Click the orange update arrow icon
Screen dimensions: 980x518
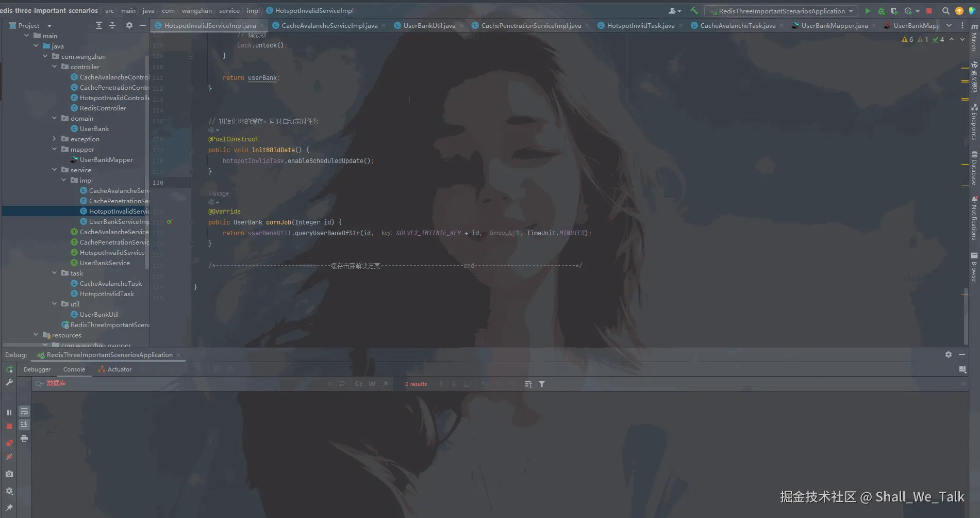[959, 11]
